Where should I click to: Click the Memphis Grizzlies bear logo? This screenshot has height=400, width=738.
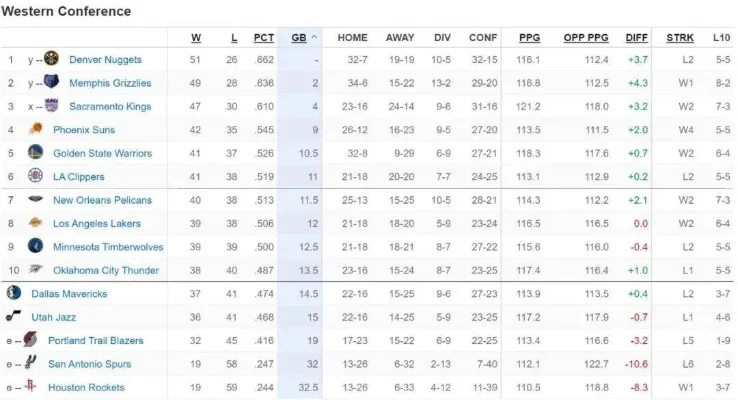point(51,82)
